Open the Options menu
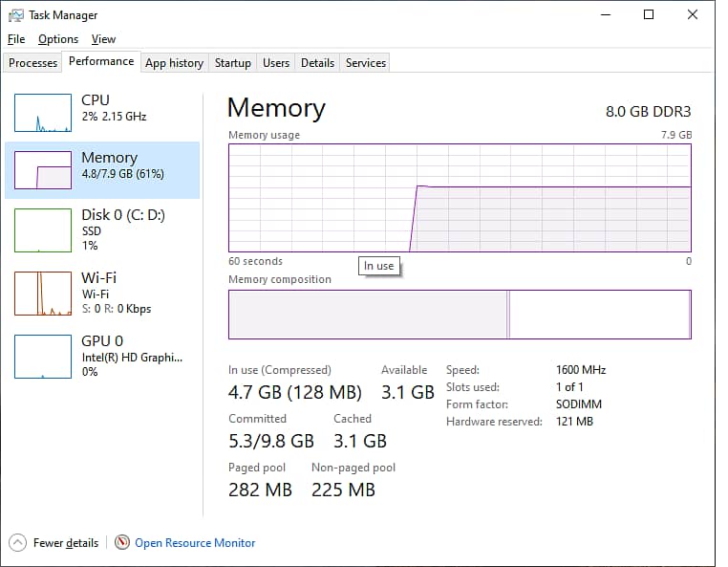This screenshot has width=728, height=567. click(x=58, y=39)
